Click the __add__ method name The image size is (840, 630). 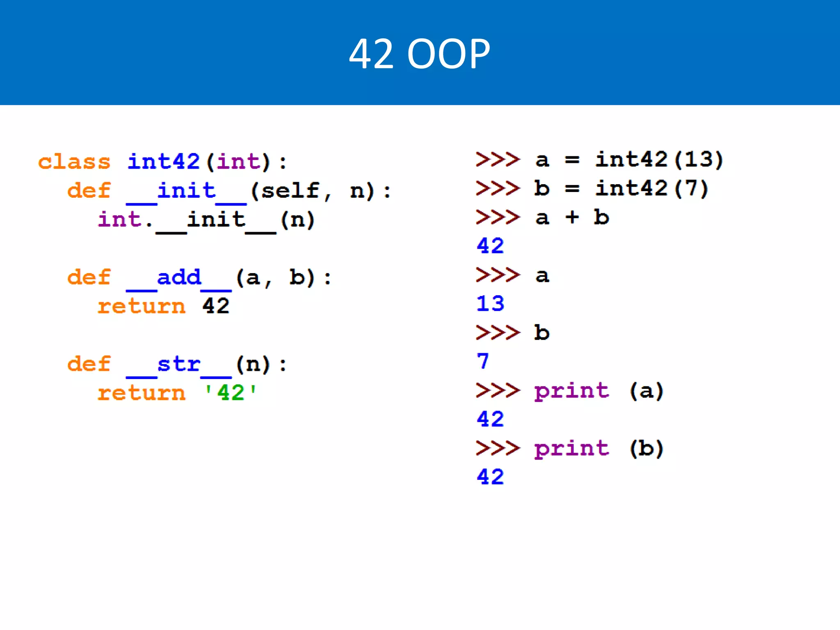179,278
